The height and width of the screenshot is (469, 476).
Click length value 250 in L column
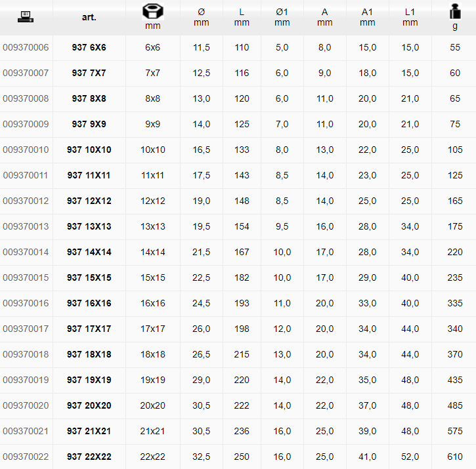[242, 457]
